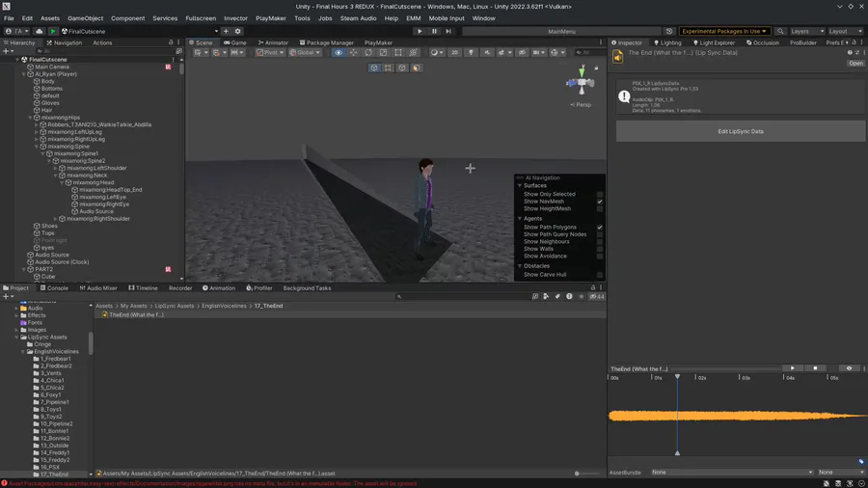The height and width of the screenshot is (488, 868).
Task: Click the Open button in Inspector
Action: [x=855, y=64]
